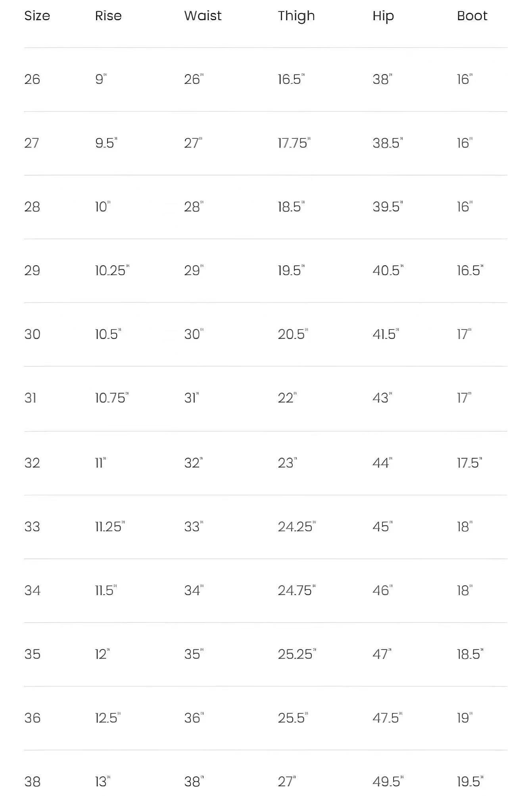This screenshot has width=530, height=812.
Task: Click the 24.25 thigh value
Action: coord(295,527)
